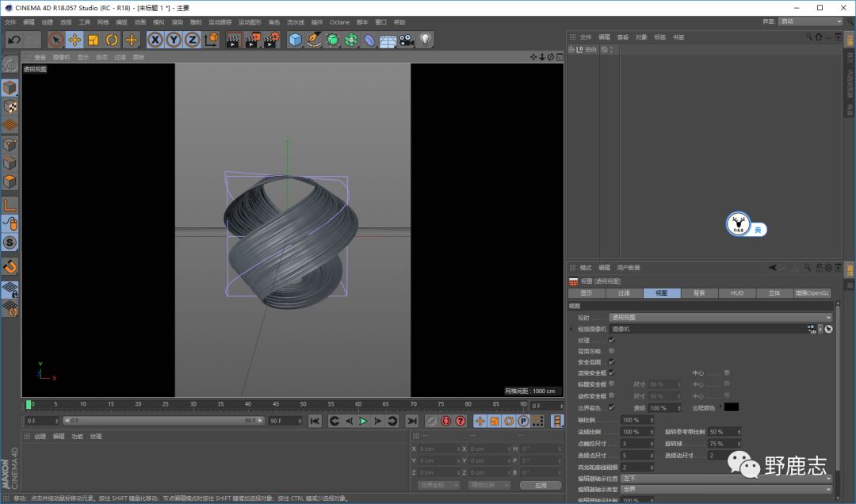Screen dimensions: 856x504
Task: Open the 渲染 menu in menu bar
Action: pyautogui.click(x=178, y=22)
